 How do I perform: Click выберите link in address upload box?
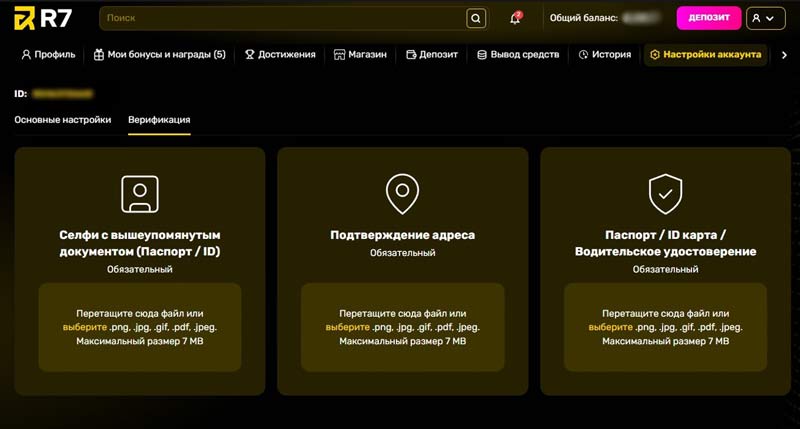(x=344, y=327)
